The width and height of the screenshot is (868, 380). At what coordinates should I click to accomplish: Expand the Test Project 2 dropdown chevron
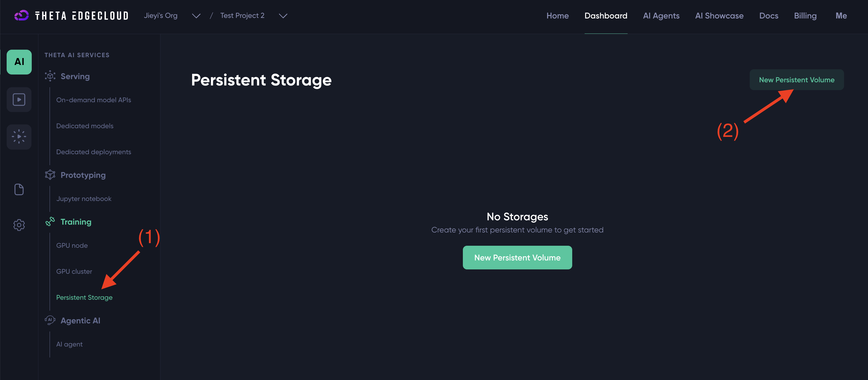[x=283, y=16]
